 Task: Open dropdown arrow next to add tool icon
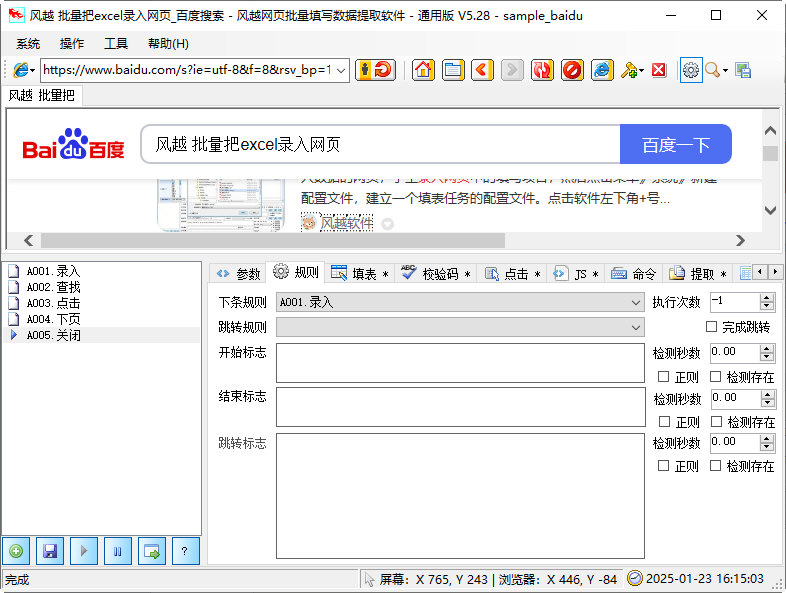(x=642, y=71)
